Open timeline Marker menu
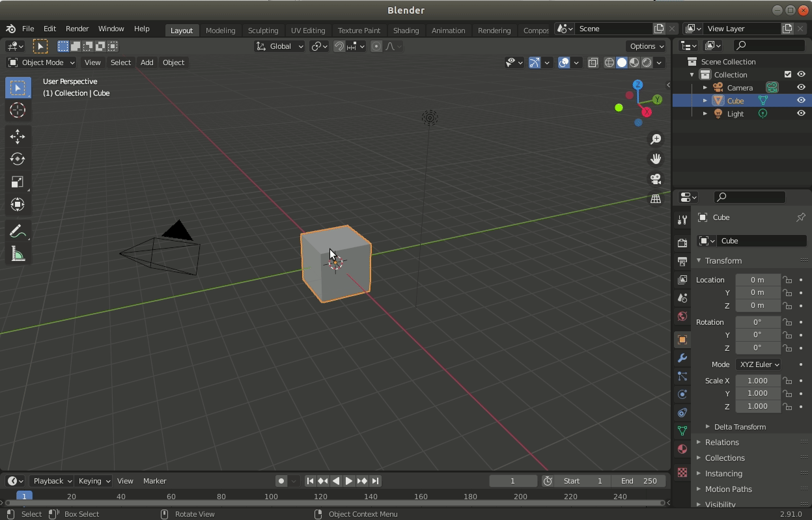 [x=155, y=481]
